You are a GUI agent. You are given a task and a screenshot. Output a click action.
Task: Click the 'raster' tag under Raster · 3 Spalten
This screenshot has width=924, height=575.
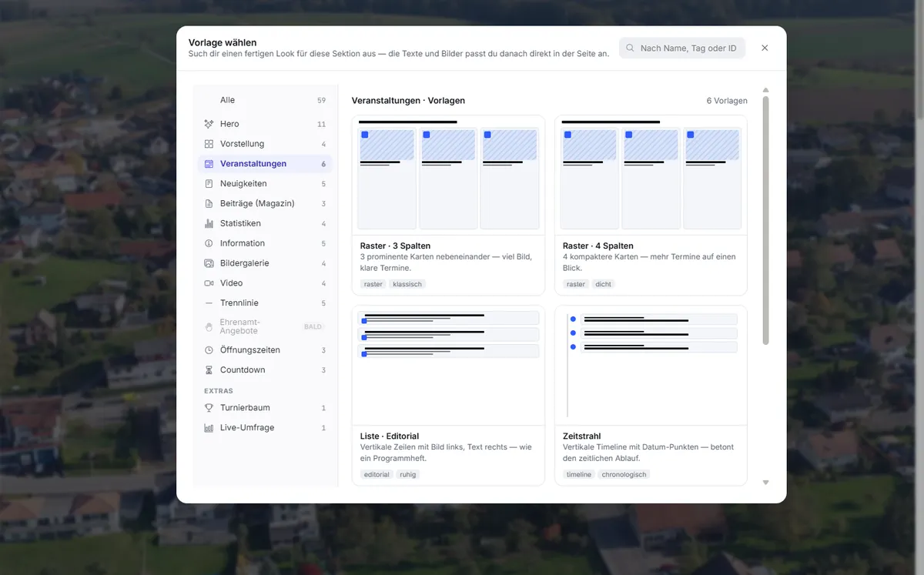tap(373, 284)
